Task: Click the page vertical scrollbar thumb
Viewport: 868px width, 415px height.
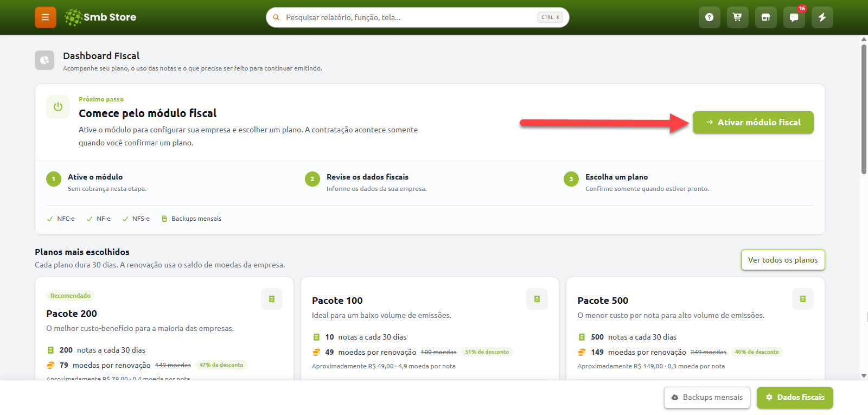Action: point(864,108)
